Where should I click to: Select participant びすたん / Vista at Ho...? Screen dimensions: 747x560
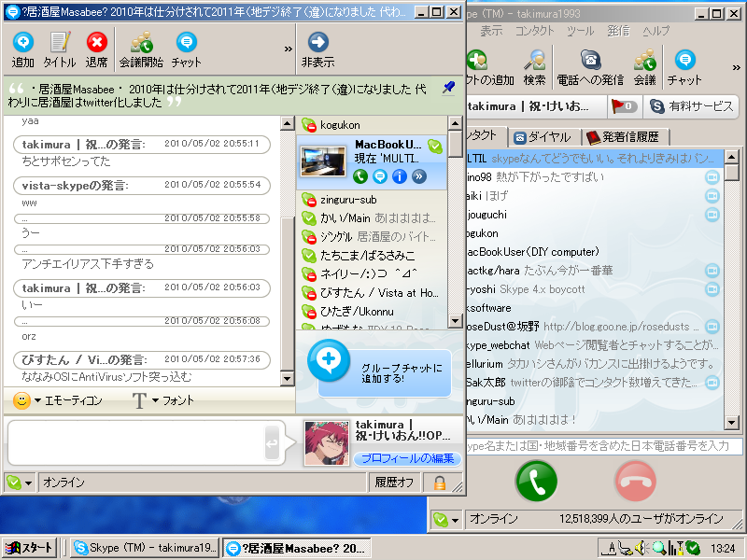372,293
